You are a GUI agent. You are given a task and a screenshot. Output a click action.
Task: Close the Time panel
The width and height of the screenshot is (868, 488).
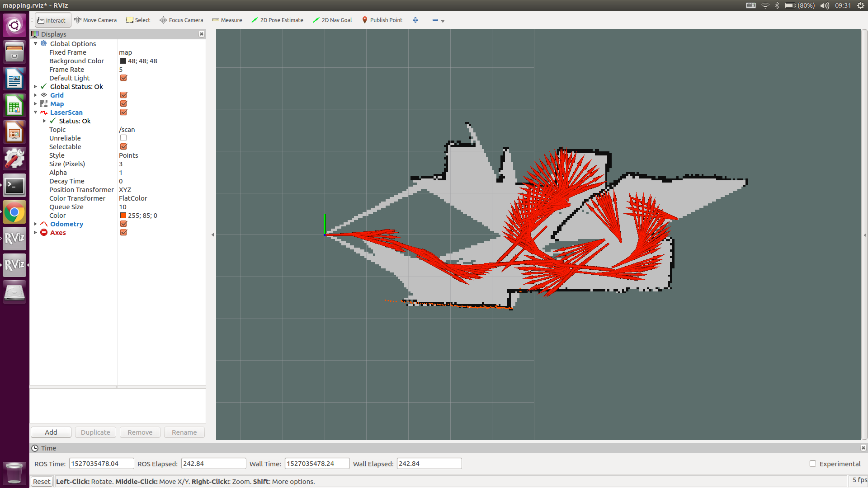(x=863, y=448)
